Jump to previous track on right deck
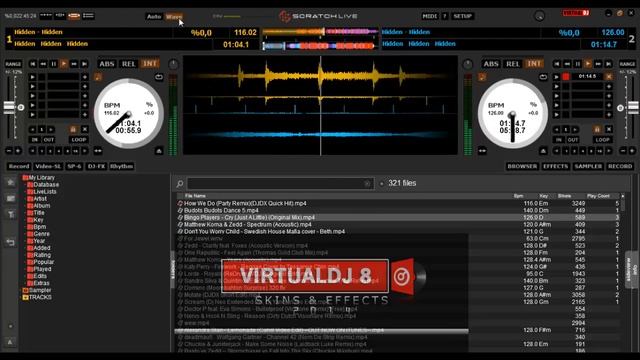 pyautogui.click(x=557, y=64)
